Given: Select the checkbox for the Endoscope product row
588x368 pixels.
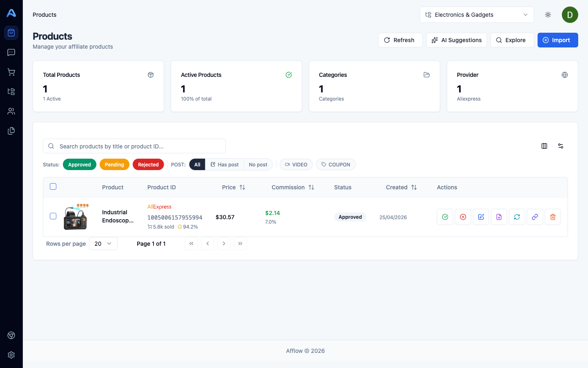Looking at the screenshot, I should (53, 216).
